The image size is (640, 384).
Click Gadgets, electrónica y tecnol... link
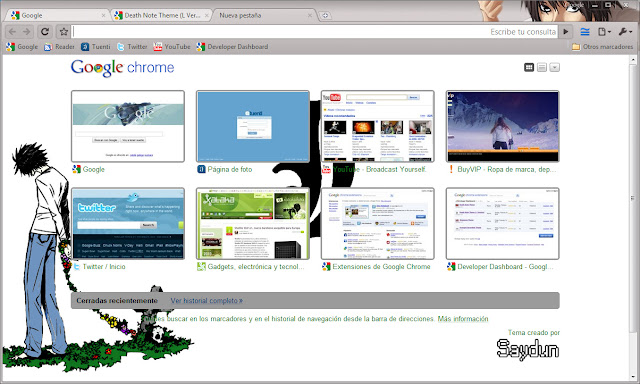click(x=256, y=267)
